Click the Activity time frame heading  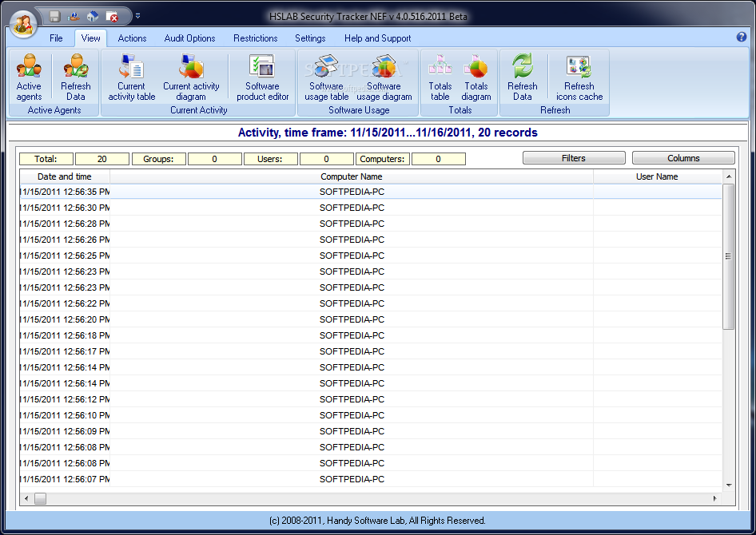[x=388, y=133]
